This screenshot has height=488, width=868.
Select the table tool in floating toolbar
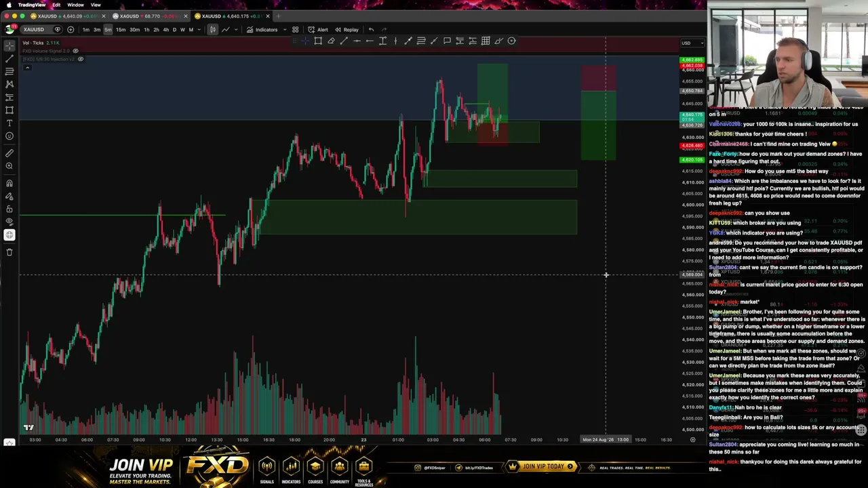[486, 41]
